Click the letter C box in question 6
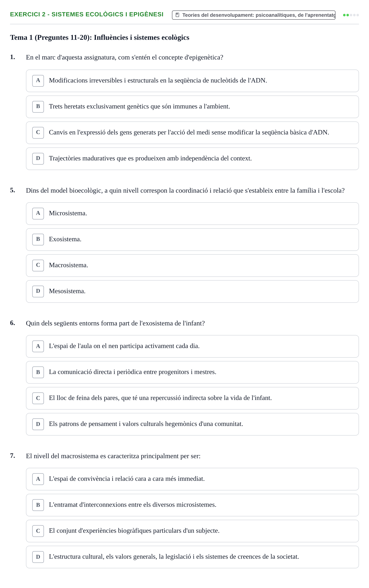369x588 pixels. click(38, 398)
